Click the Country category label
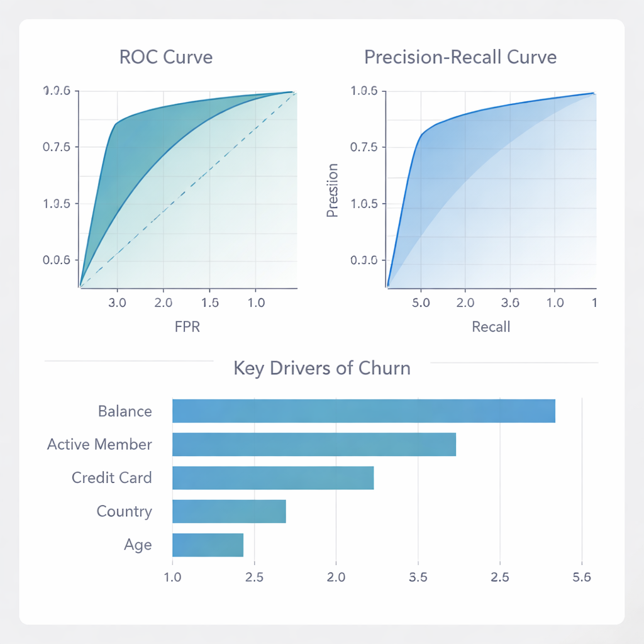 coord(124,511)
